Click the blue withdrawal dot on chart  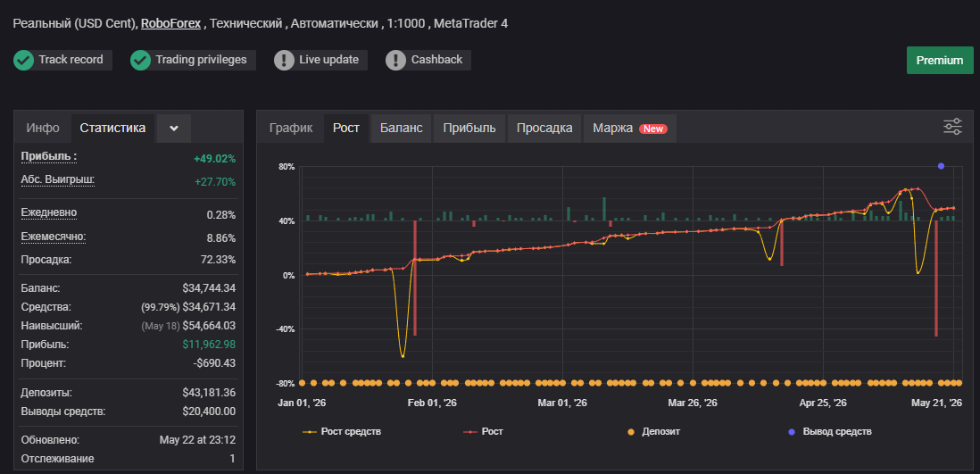pyautogui.click(x=941, y=166)
